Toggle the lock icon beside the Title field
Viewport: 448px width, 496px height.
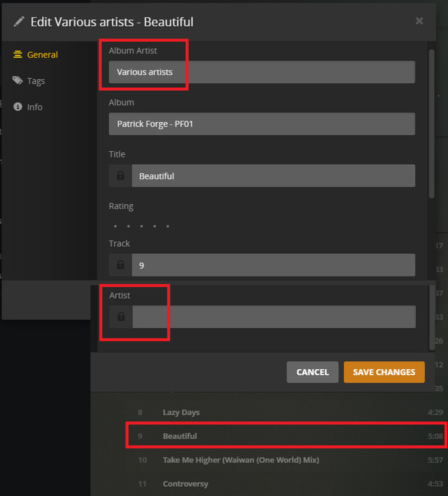tap(120, 175)
